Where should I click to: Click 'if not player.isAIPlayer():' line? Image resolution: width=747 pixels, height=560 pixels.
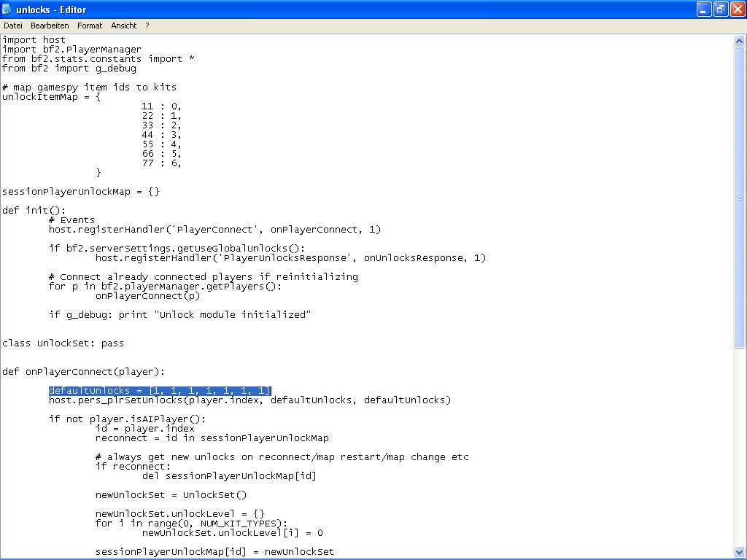[x=127, y=419]
